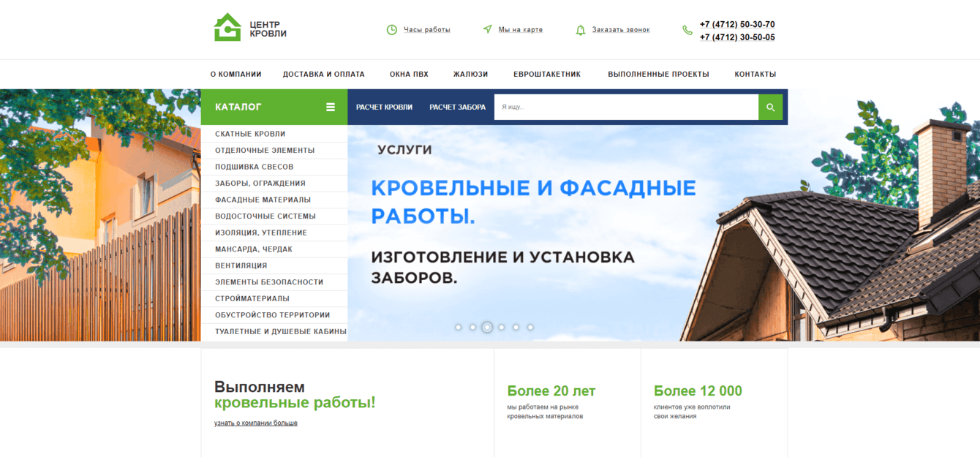
Task: Click the phone handset icon near phone numbers
Action: (x=686, y=30)
